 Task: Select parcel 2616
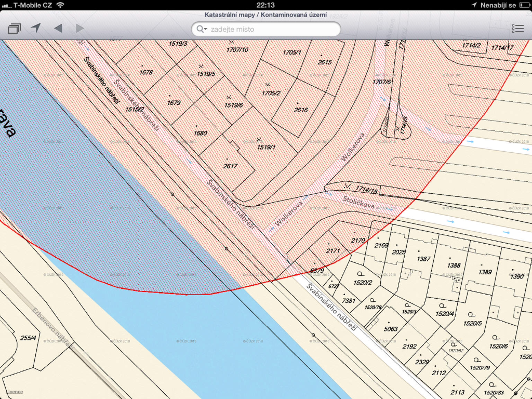301,110
